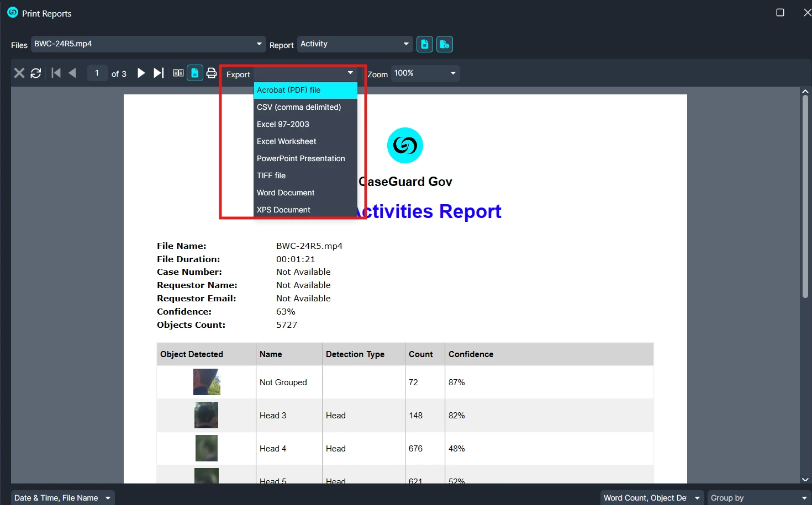Click objects count value 5727
Image resolution: width=812 pixels, height=505 pixels.
coord(287,325)
